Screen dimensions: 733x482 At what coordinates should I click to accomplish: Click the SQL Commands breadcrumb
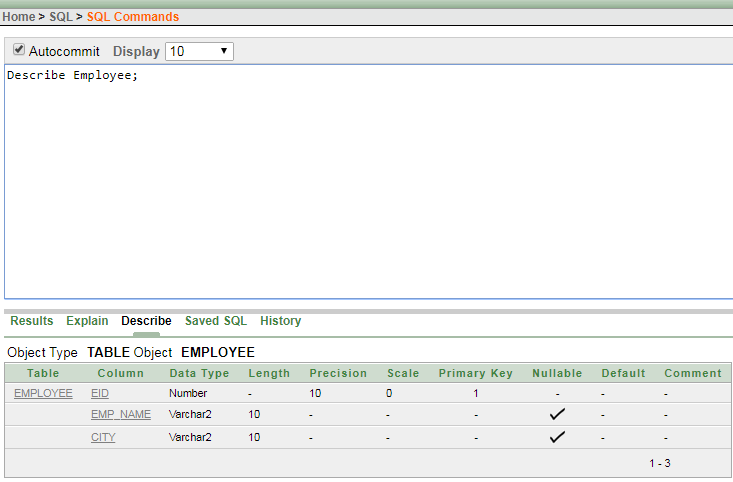tap(133, 17)
